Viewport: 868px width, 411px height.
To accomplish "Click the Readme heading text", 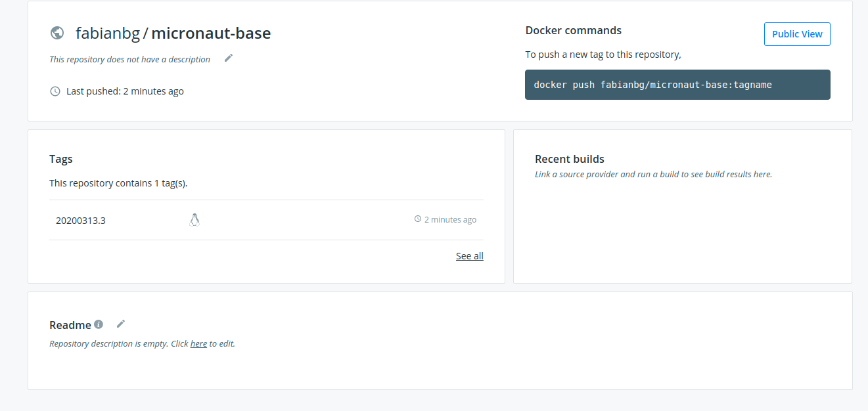I will (70, 324).
